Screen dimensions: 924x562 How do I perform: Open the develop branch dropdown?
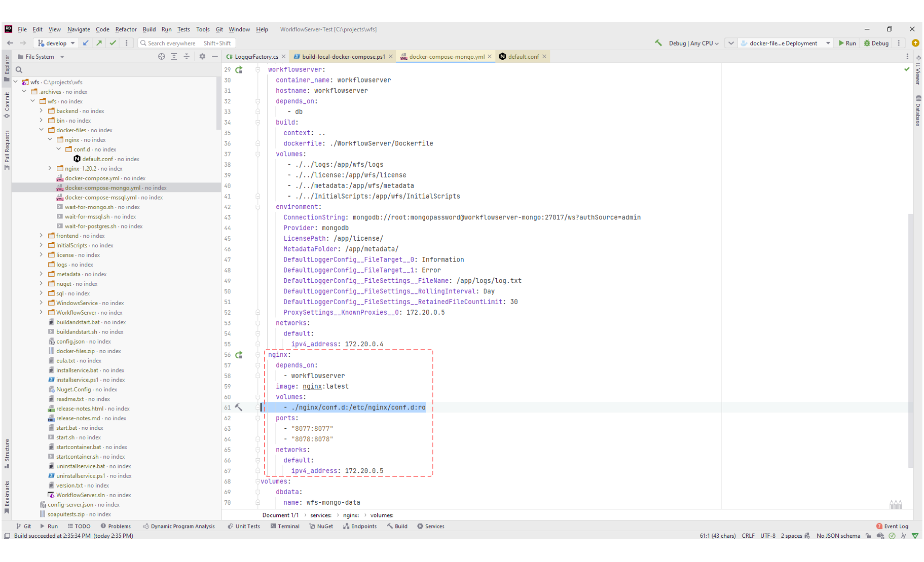(x=56, y=43)
